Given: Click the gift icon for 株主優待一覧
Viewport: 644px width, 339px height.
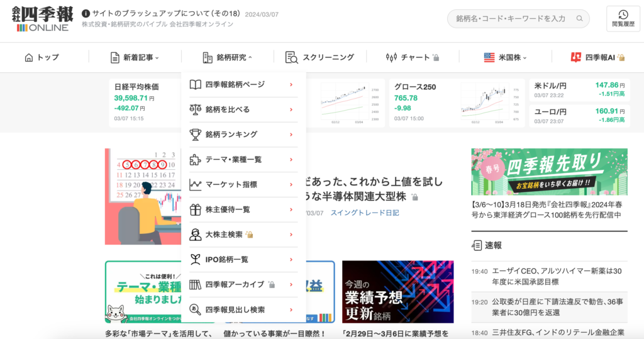Looking at the screenshot, I should 195,209.
